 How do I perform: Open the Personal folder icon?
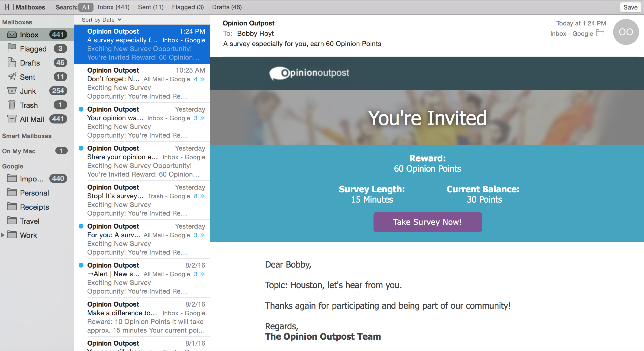pyautogui.click(x=12, y=193)
